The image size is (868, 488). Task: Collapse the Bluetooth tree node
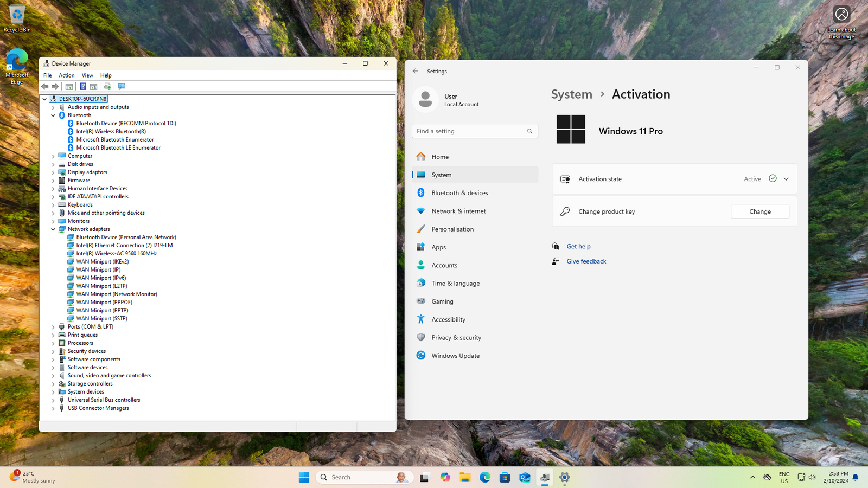click(53, 115)
